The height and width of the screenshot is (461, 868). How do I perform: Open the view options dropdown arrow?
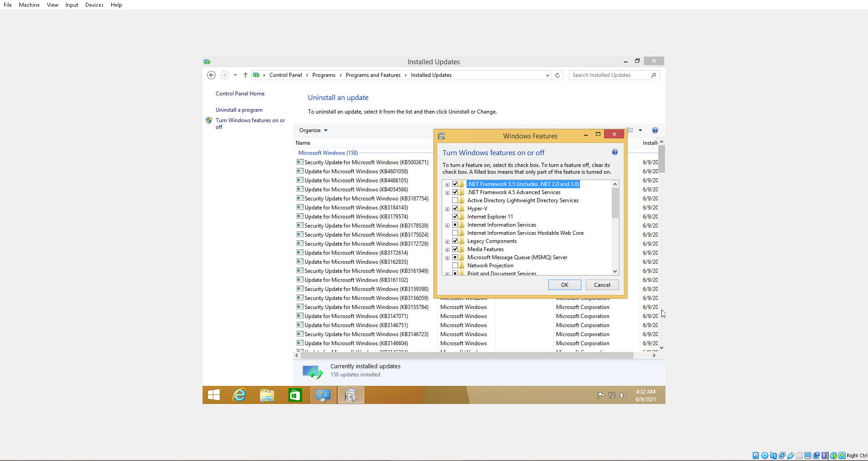(x=640, y=130)
